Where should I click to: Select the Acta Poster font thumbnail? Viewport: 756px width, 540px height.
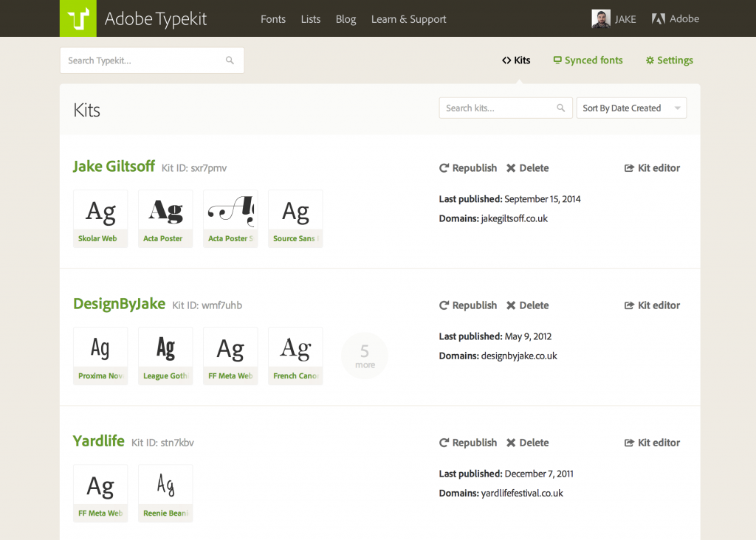pos(165,218)
